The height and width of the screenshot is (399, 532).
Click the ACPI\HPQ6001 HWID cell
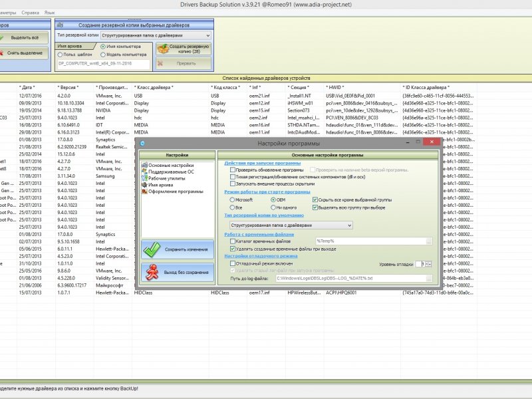(x=341, y=293)
